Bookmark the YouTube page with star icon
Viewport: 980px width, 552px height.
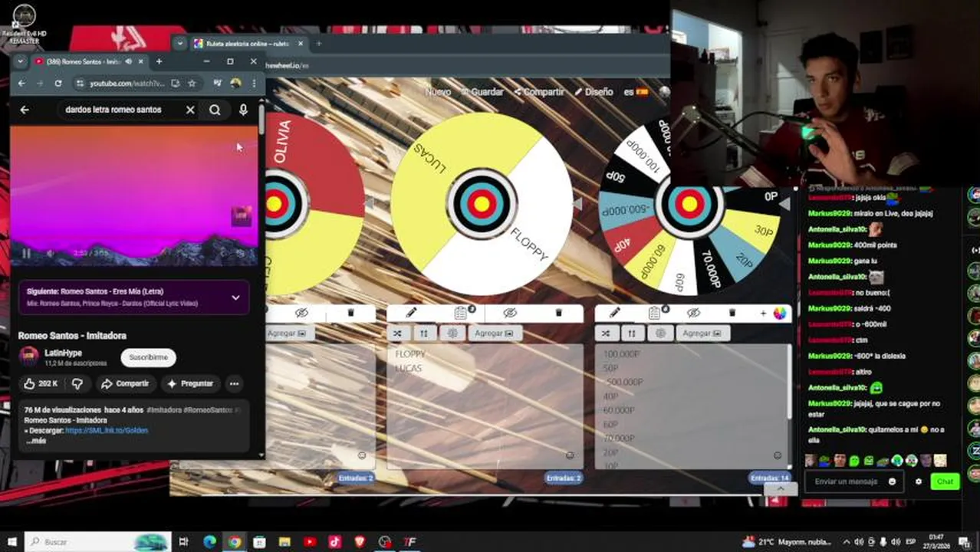click(x=192, y=83)
